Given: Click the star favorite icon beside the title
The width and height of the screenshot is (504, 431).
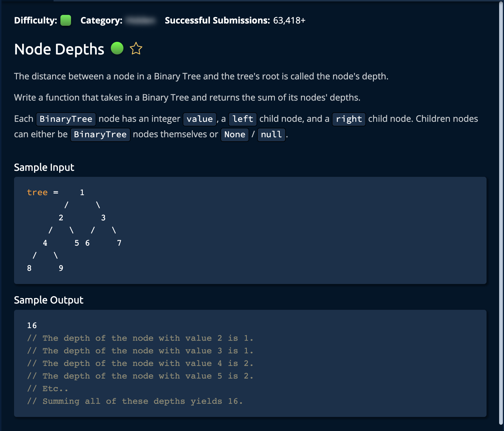Looking at the screenshot, I should point(136,48).
